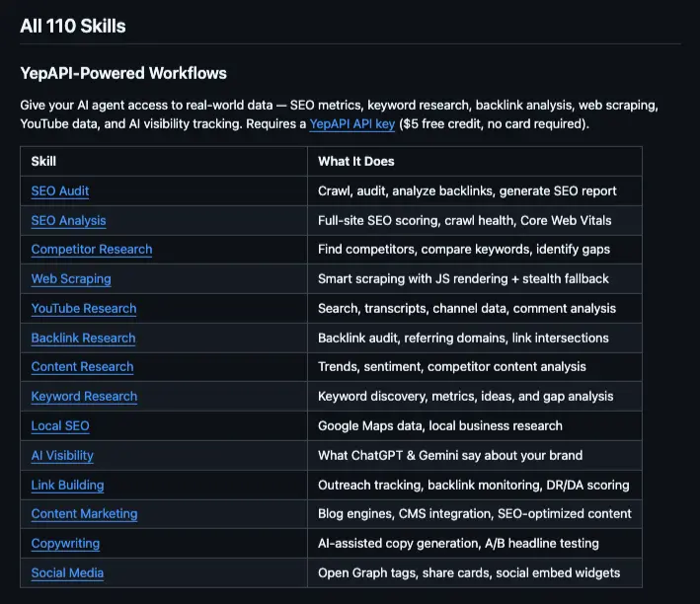
Task: Open the Local SEO skill
Action: [x=60, y=425]
